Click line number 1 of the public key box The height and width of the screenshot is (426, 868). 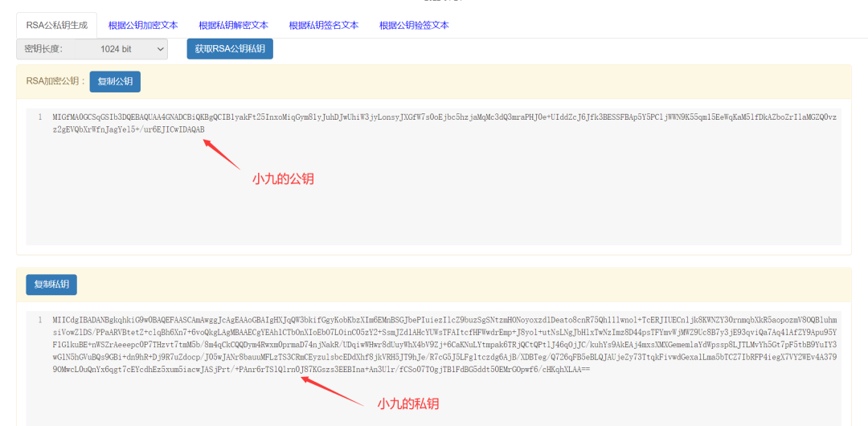coord(40,117)
